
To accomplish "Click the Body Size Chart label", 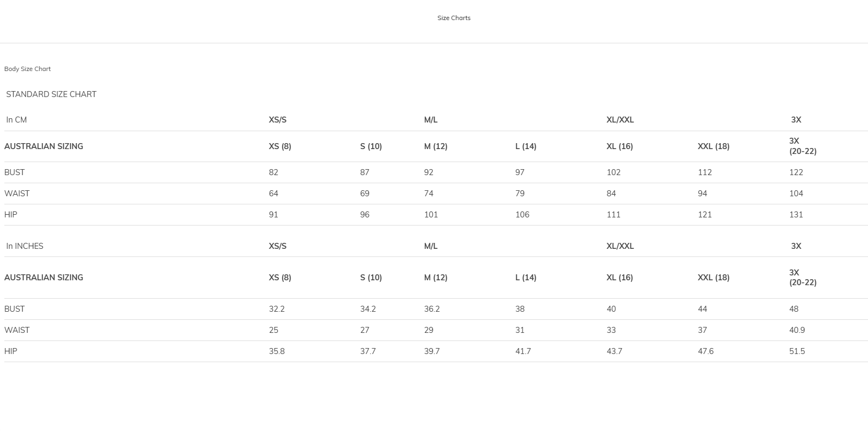I will coord(28,69).
